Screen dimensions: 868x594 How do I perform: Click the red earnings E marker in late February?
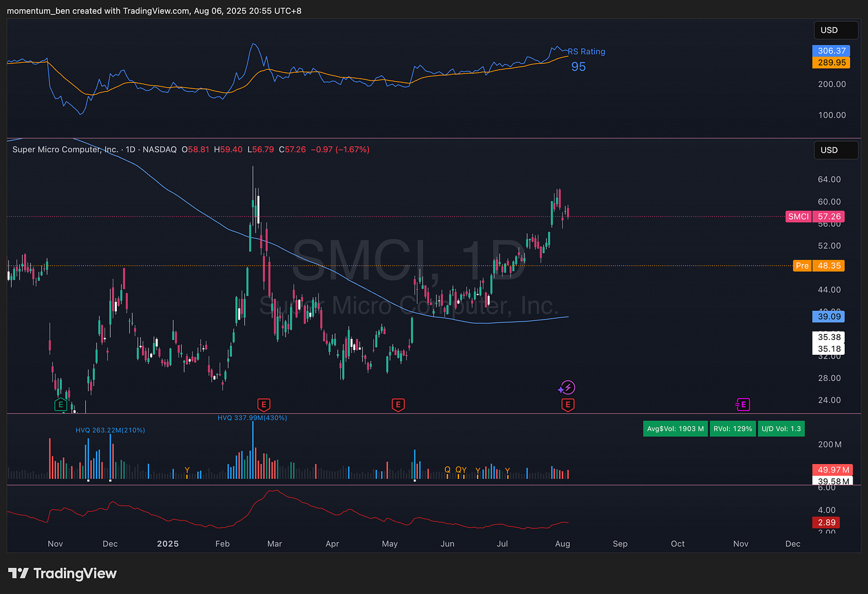263,405
